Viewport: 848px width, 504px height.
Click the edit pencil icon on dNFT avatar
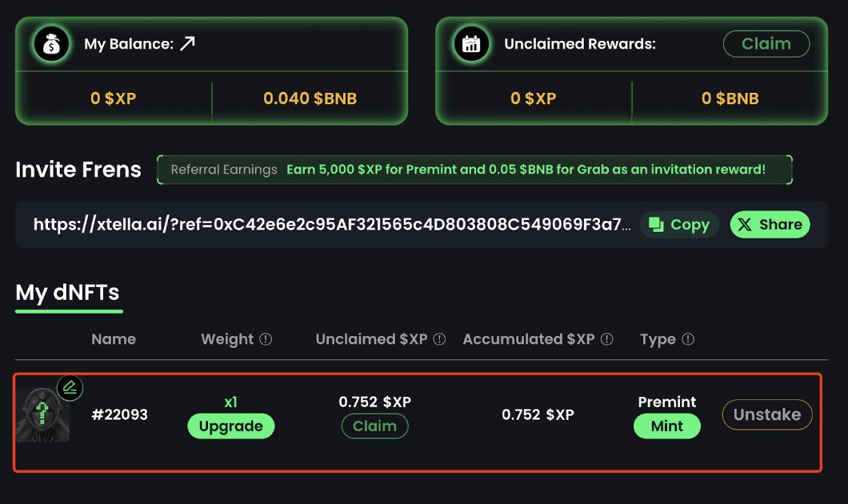point(70,389)
